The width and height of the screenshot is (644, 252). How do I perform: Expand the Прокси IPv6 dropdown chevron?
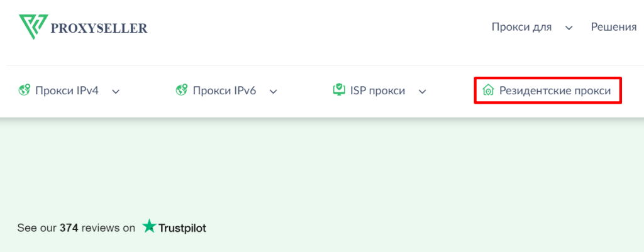point(273,92)
